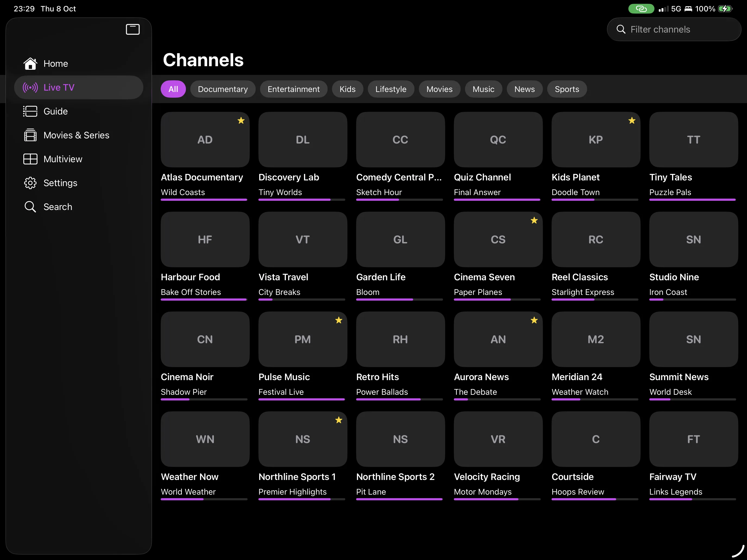Select the Live TV broadcast icon
This screenshot has height=560, width=747.
(30, 87)
